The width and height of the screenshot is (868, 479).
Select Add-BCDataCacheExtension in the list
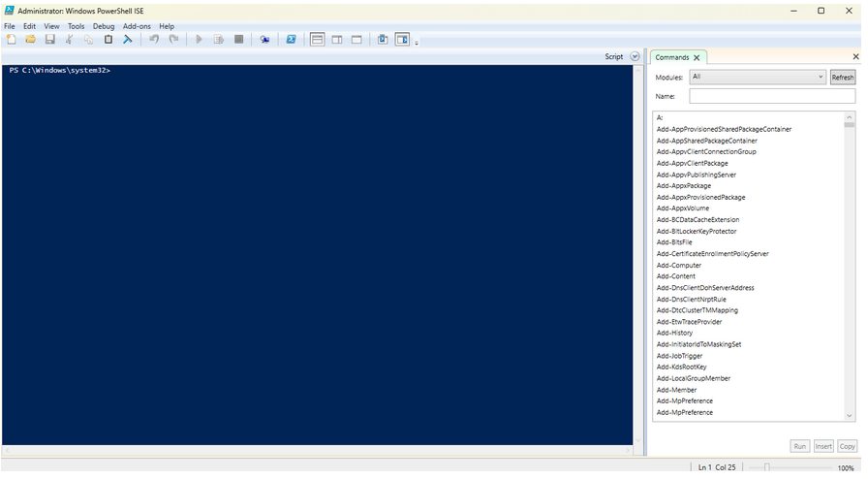tap(698, 219)
